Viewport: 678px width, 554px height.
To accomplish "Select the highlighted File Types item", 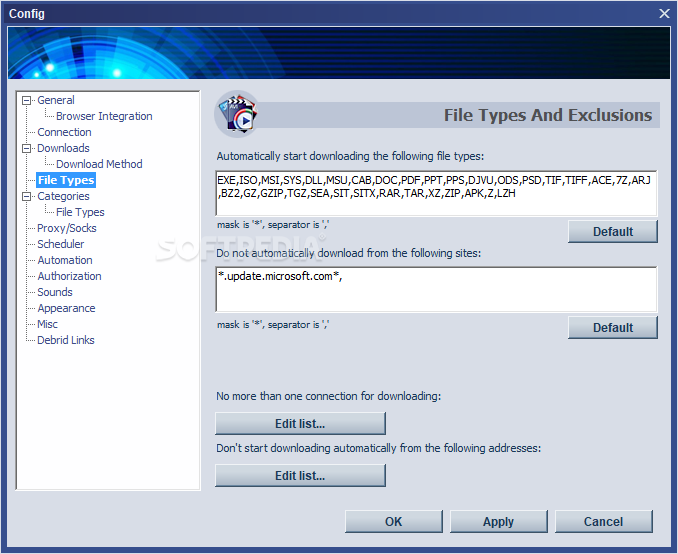I will (x=66, y=180).
